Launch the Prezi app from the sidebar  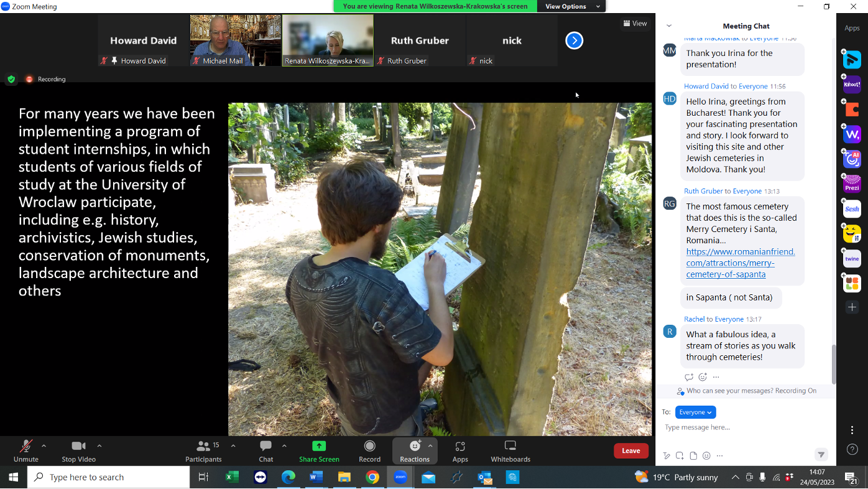[851, 184]
